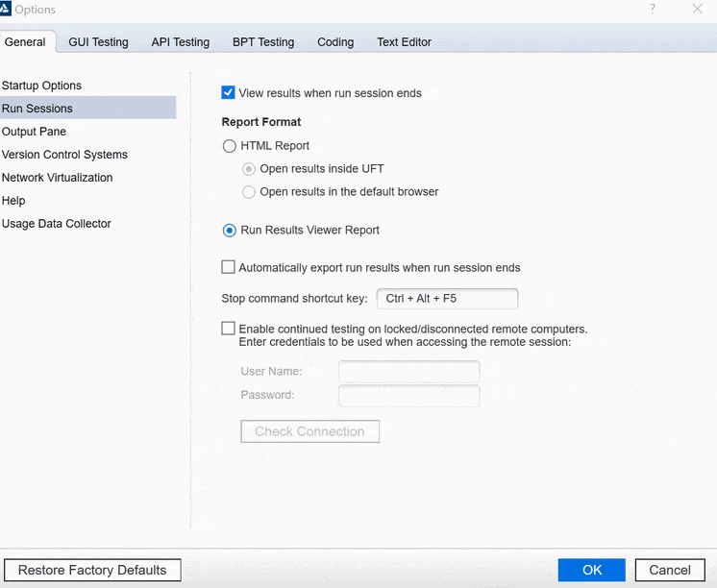Select Run Results Viewer Report option

tap(230, 231)
